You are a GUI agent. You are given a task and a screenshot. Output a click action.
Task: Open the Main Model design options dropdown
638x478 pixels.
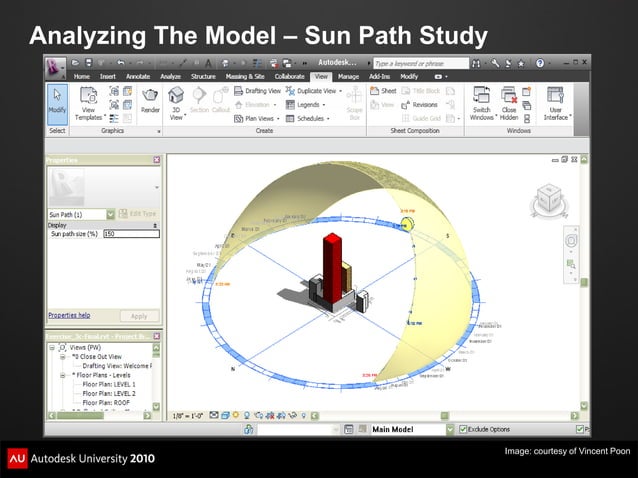pos(450,430)
